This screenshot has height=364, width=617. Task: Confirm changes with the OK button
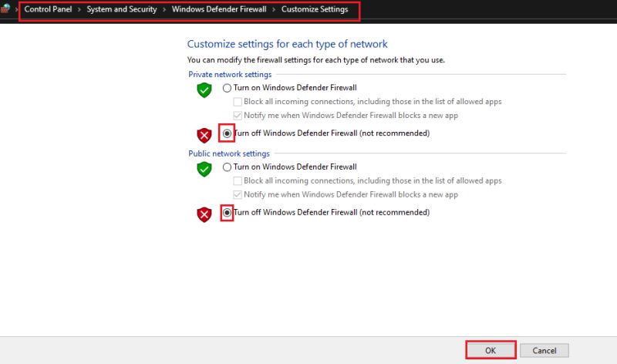[491, 350]
